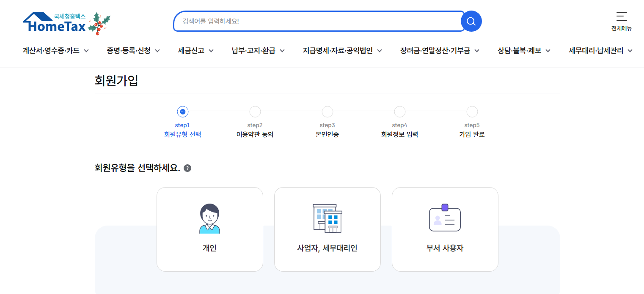The width and height of the screenshot is (644, 294).
Task: Click the step5 progress circle
Action: (x=472, y=112)
